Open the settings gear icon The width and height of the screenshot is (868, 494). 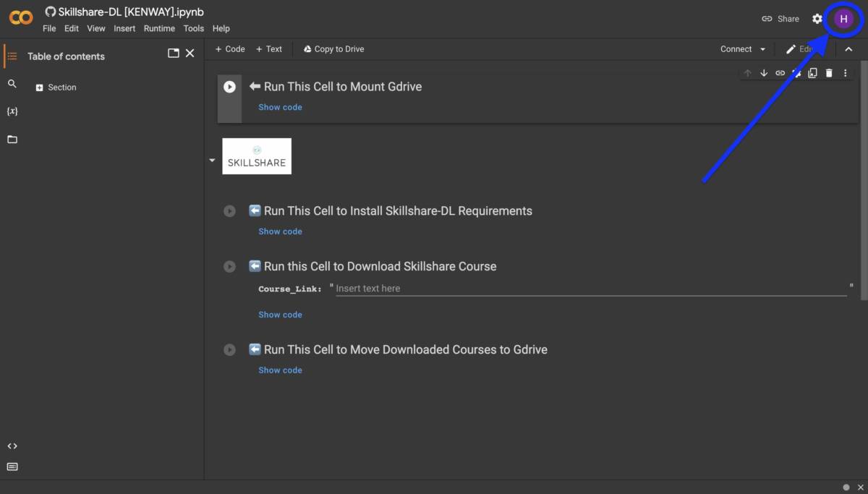pos(817,19)
